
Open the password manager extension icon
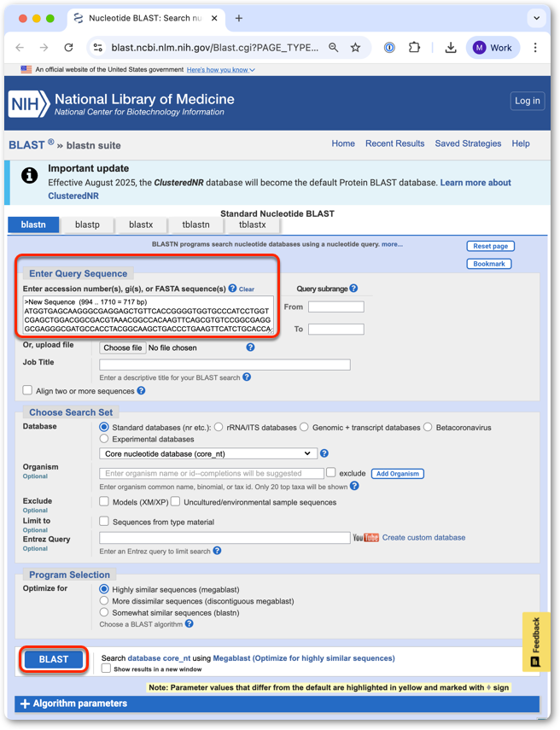(389, 48)
